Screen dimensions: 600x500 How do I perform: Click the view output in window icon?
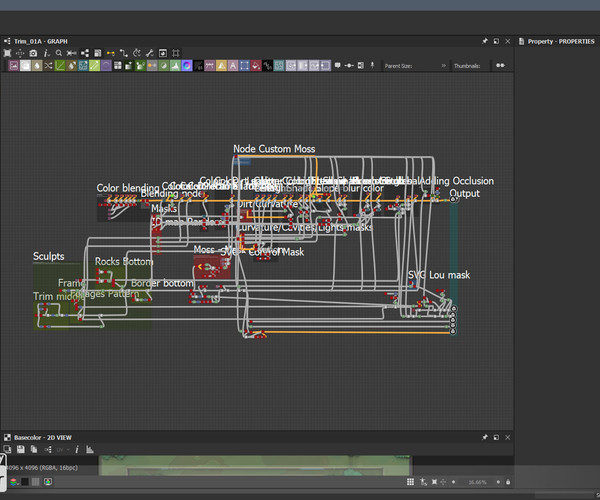point(163,53)
